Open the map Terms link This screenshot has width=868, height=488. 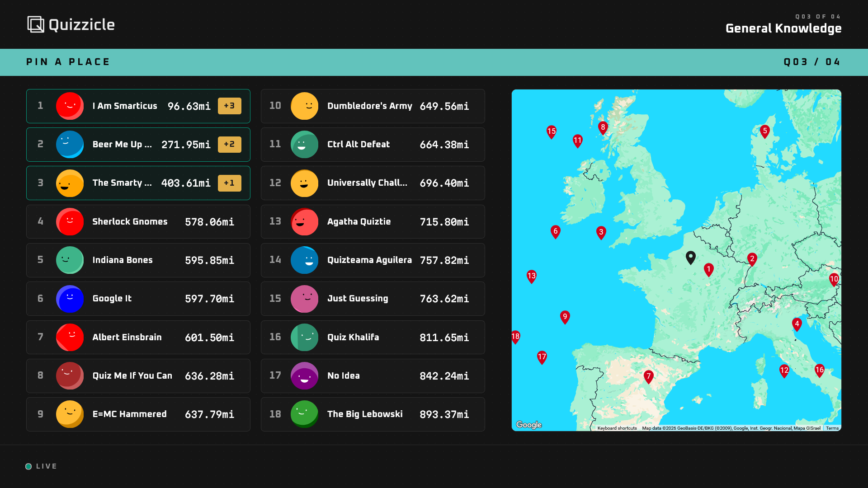click(832, 428)
